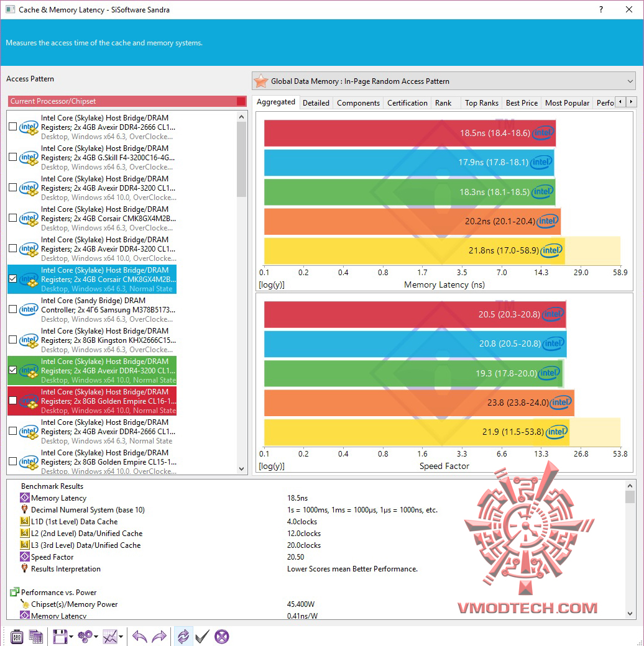
Task: Select the Aggregated tab
Action: [x=276, y=102]
